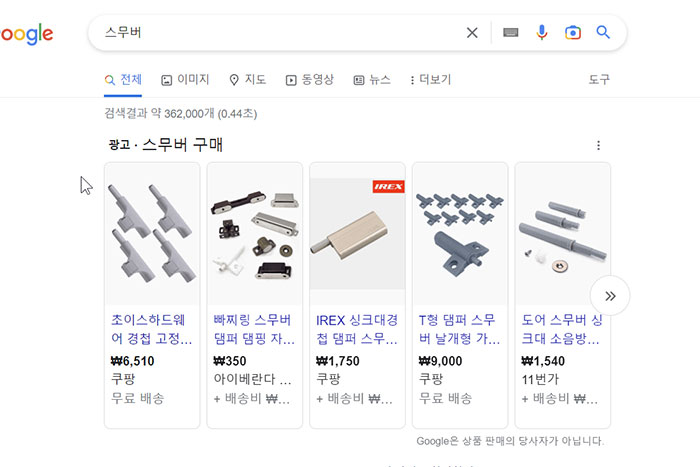Click the 초이스하드웨어 product image

tap(152, 234)
